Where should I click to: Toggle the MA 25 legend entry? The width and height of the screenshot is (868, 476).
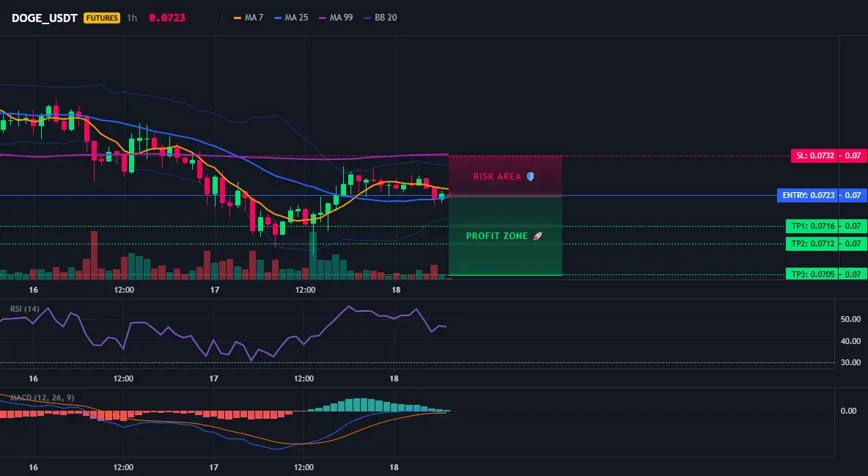click(291, 18)
